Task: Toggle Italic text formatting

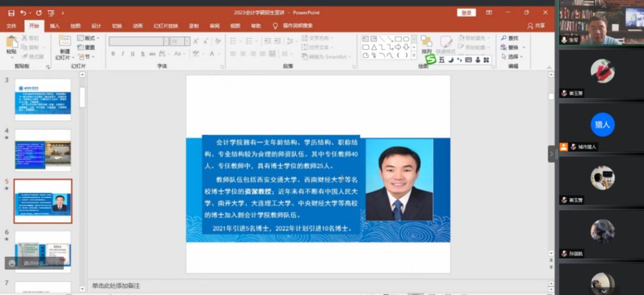Action: click(123, 54)
